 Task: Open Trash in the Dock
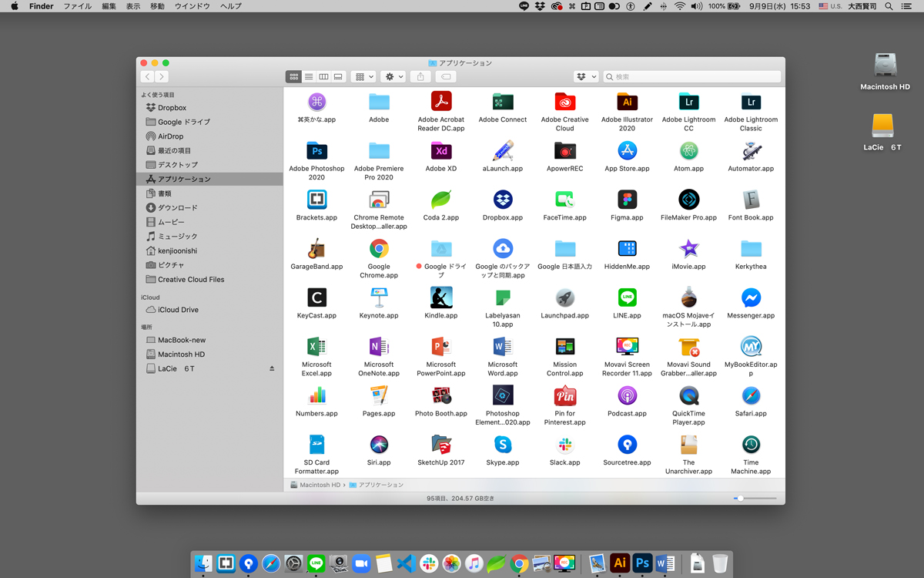pyautogui.click(x=719, y=563)
